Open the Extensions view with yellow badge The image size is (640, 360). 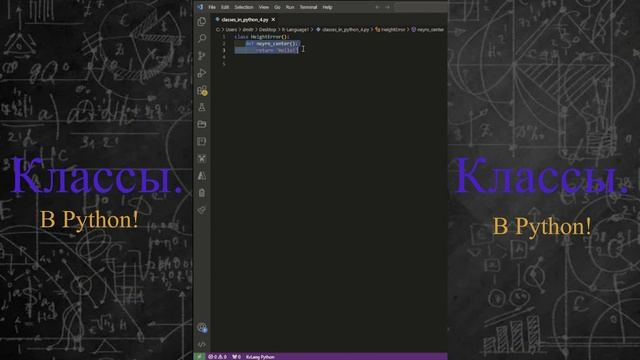tap(202, 90)
